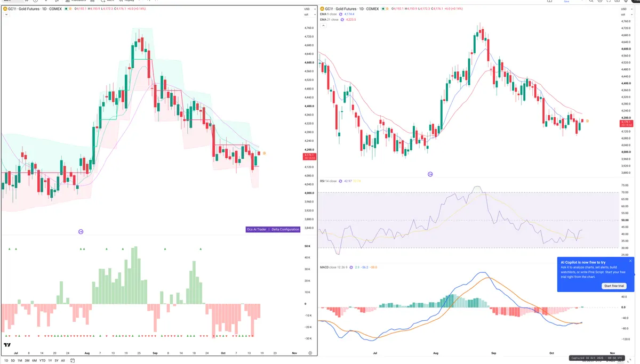Click the left chart title GC1! Gold Futures

pos(34,9)
